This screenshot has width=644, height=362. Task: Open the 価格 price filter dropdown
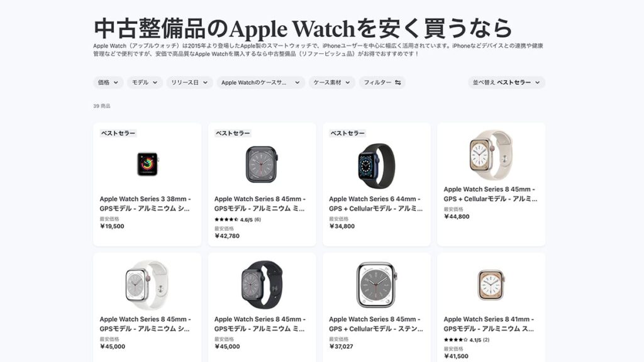pos(108,82)
